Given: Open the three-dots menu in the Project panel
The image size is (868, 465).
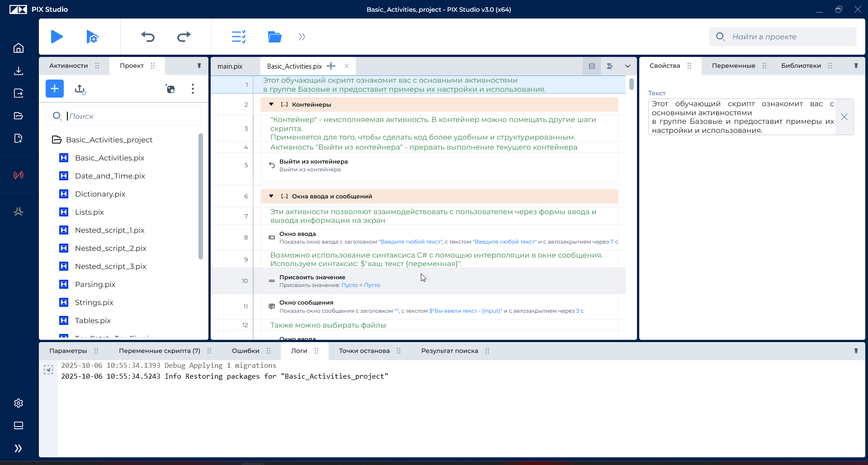Looking at the screenshot, I should (193, 89).
